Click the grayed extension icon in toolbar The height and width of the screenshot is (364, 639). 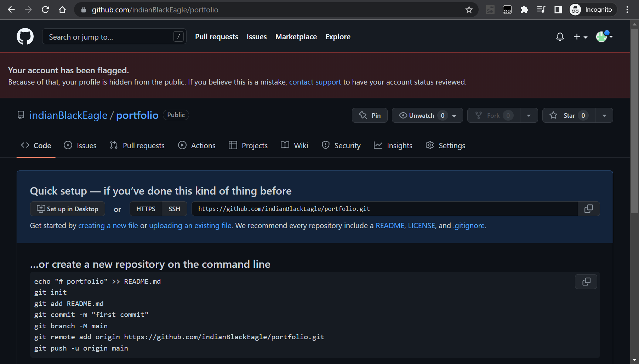tap(490, 10)
